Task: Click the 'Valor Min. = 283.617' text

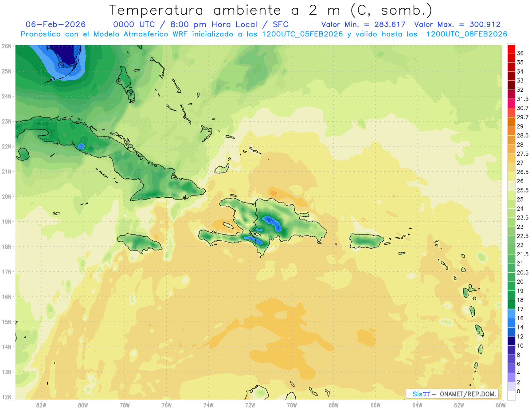Action: point(364,24)
